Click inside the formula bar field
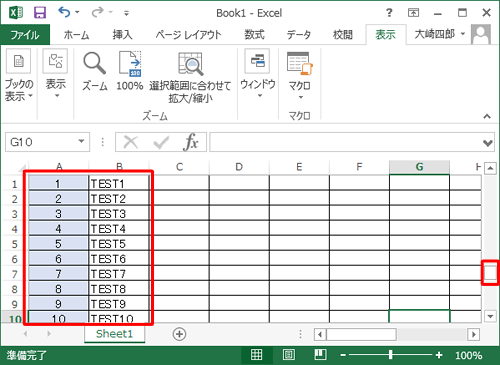This screenshot has height=365, width=500. tap(345, 142)
